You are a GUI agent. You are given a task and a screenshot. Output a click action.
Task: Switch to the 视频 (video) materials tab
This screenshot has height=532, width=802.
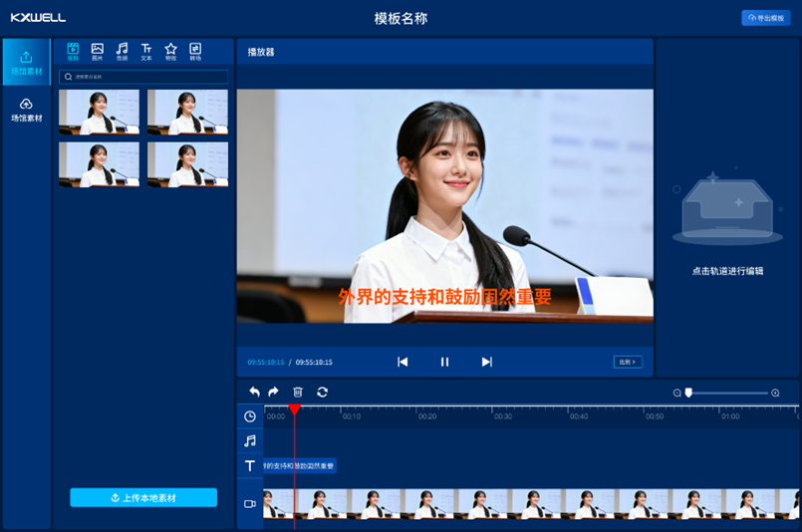coord(73,52)
